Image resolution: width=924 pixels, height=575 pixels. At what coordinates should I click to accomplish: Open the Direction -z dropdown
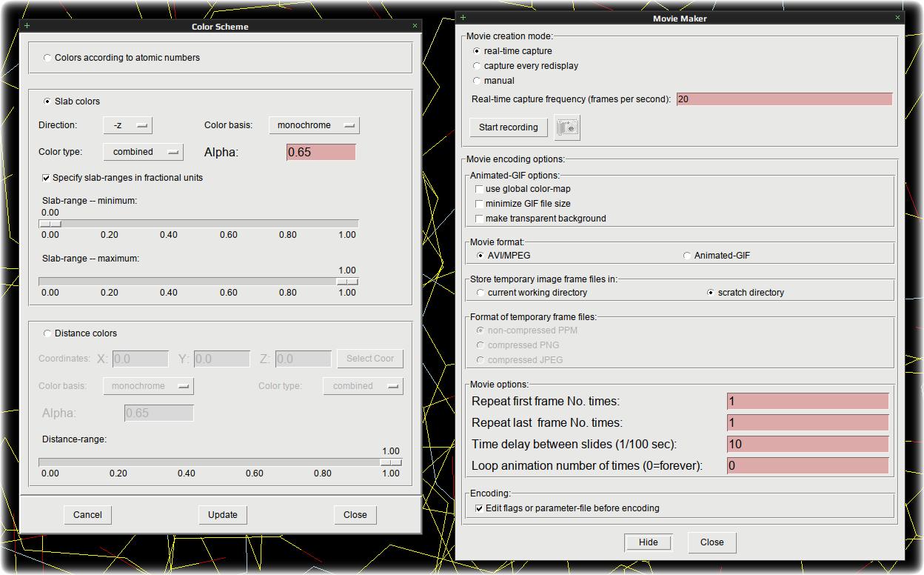128,126
